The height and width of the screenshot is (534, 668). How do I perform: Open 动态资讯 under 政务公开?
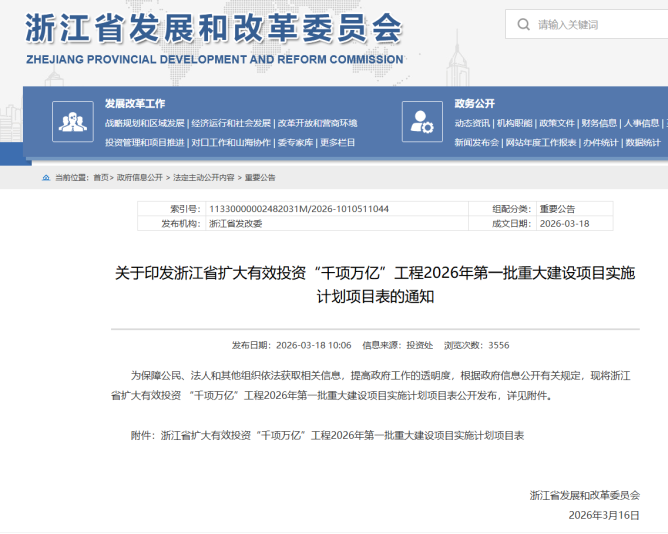point(472,124)
